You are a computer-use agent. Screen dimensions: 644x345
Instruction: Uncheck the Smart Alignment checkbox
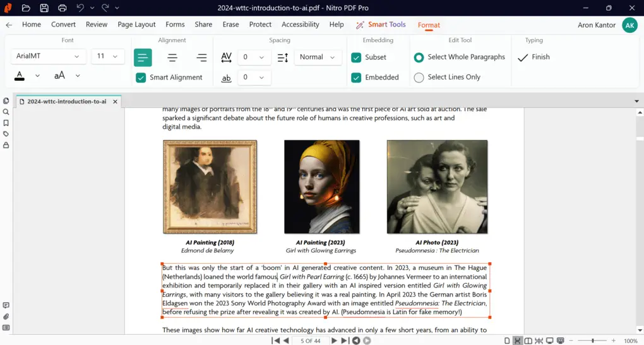[x=141, y=78]
